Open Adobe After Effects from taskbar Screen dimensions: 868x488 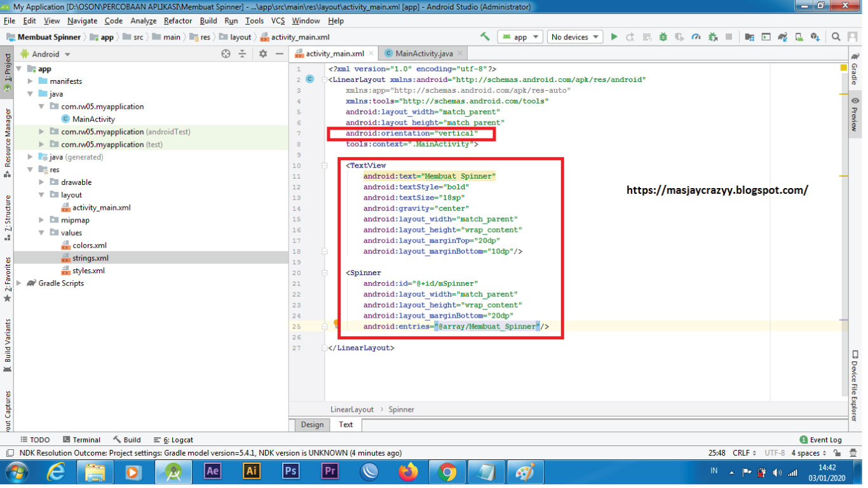click(x=212, y=471)
